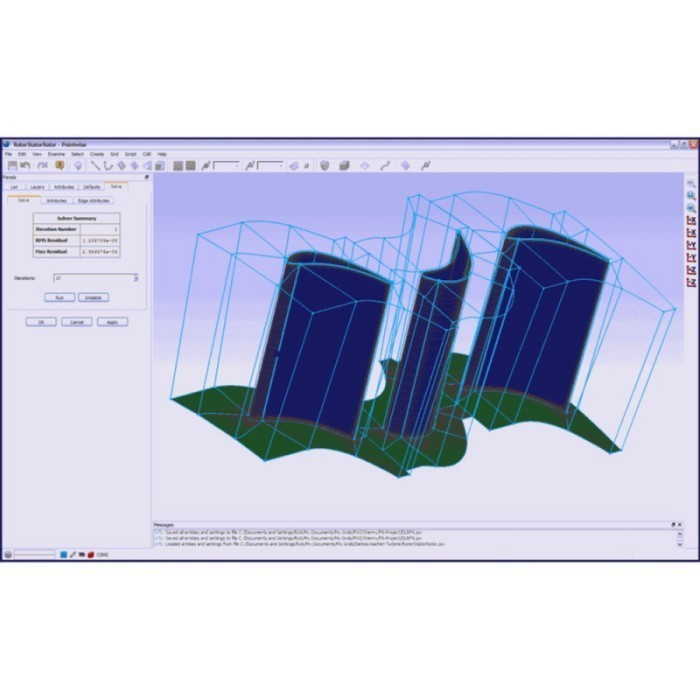Open the Edit menu

pos(22,154)
